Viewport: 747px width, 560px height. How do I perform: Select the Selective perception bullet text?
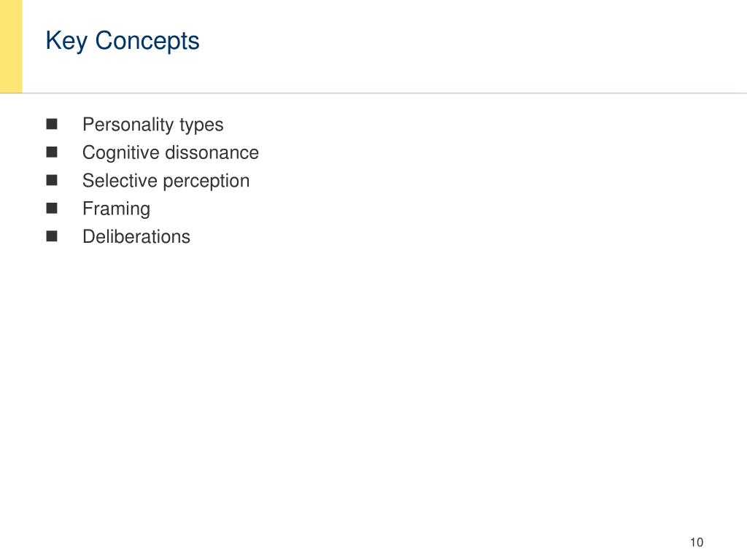coord(166,181)
